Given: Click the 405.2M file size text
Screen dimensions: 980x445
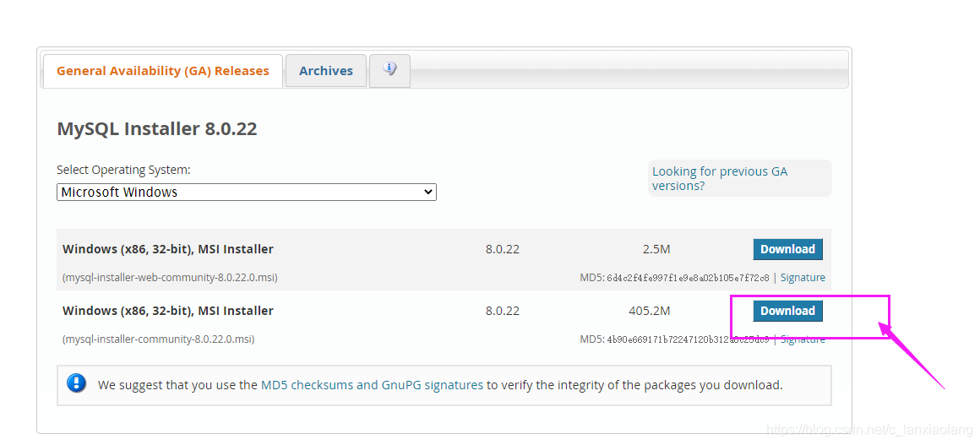Looking at the screenshot, I should [649, 311].
